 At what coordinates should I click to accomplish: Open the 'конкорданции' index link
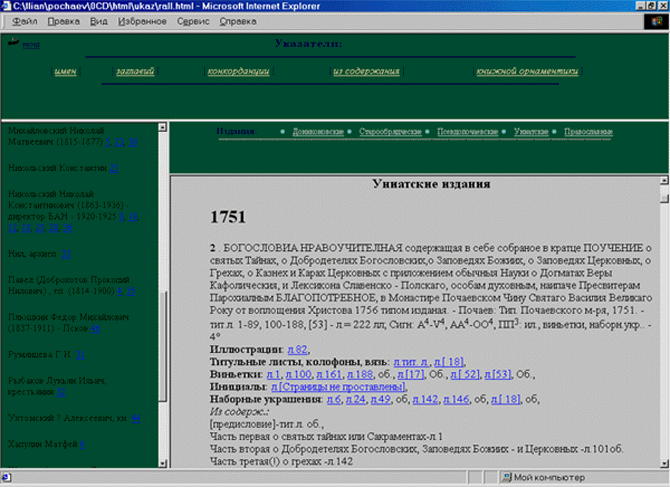click(237, 72)
